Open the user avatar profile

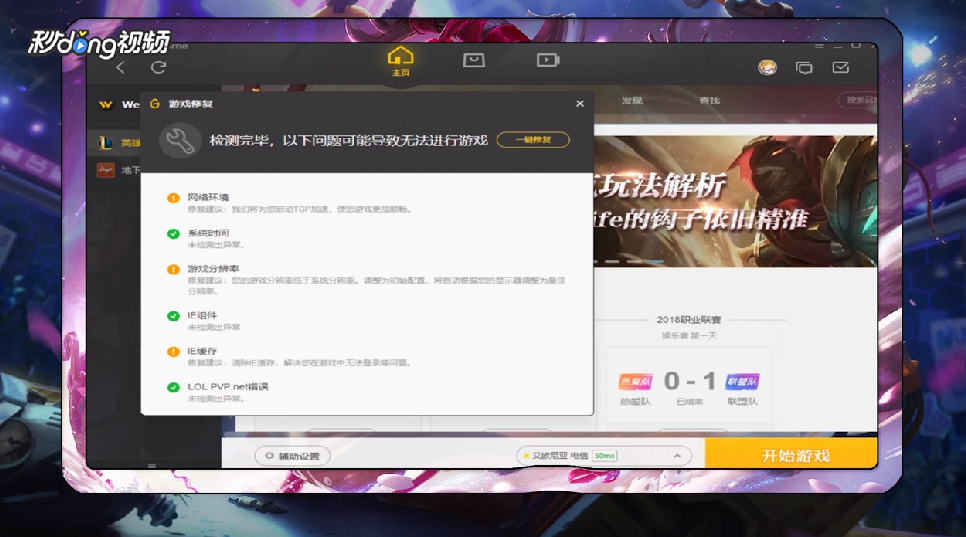767,67
